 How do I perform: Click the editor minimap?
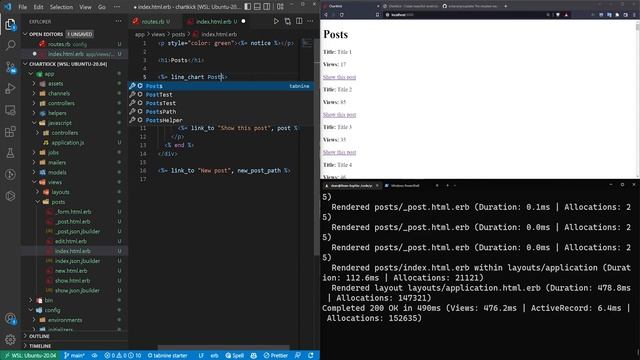[x=307, y=44]
